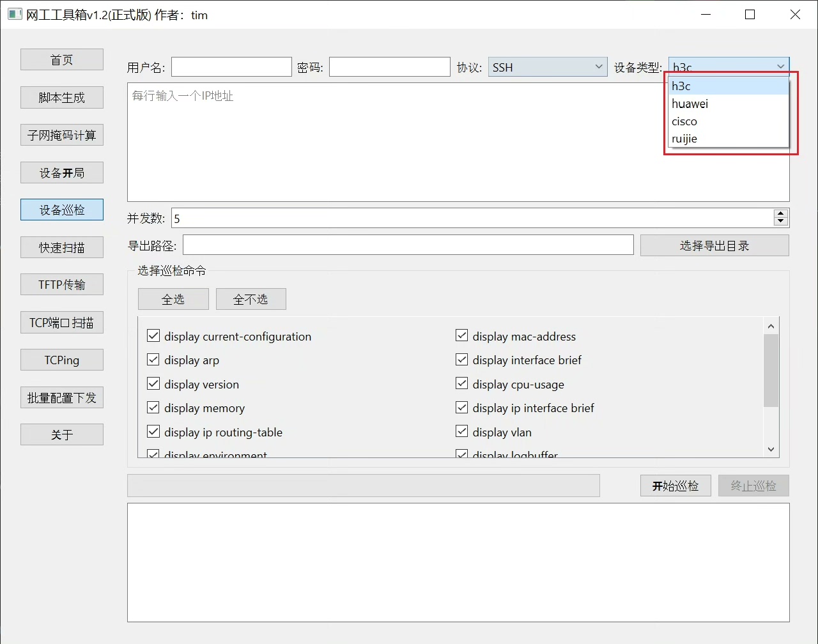
Task: Increase 并发数 with the up arrow
Action: point(781,214)
